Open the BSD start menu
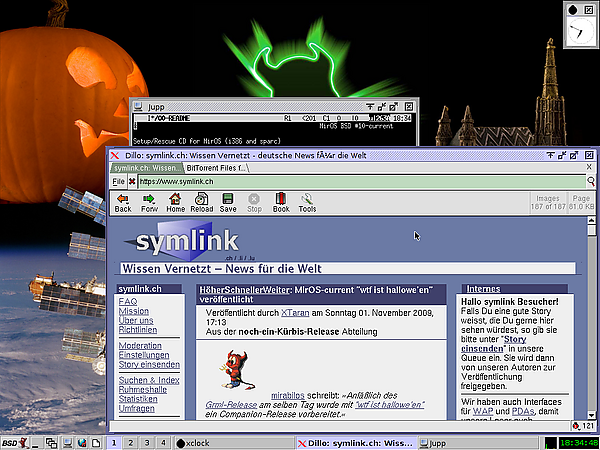Viewport: 600px width, 450px height. tap(10, 442)
